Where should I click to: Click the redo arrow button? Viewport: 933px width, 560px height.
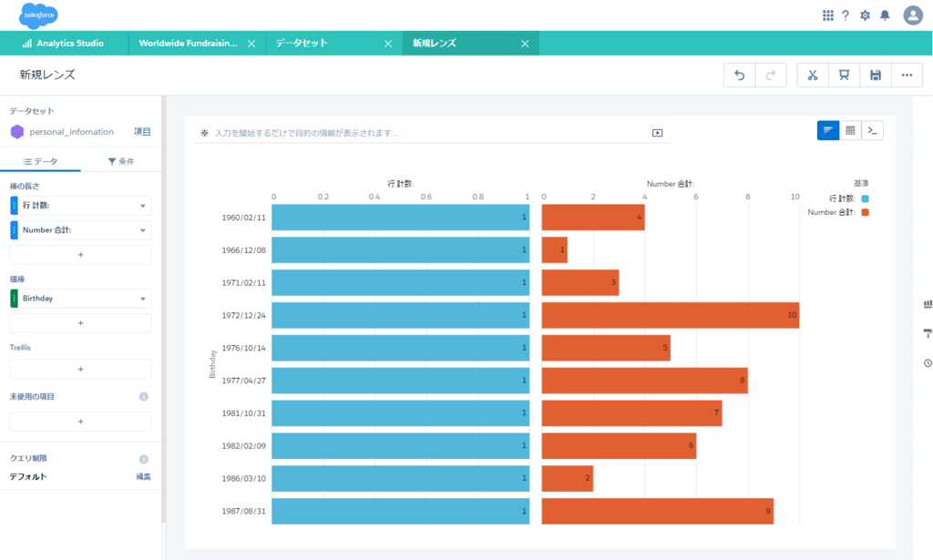click(x=771, y=75)
